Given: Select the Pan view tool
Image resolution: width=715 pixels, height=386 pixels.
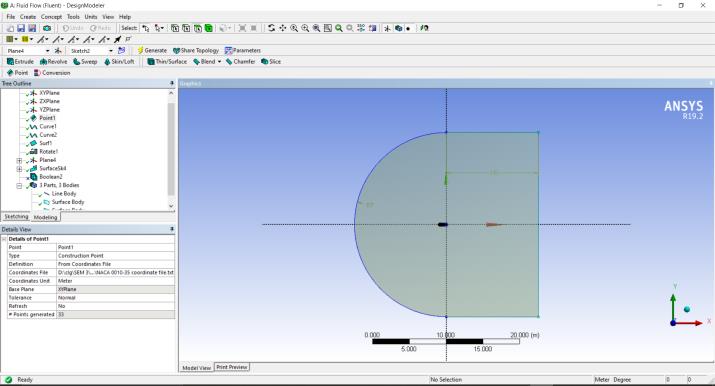Looking at the screenshot, I should [283, 28].
